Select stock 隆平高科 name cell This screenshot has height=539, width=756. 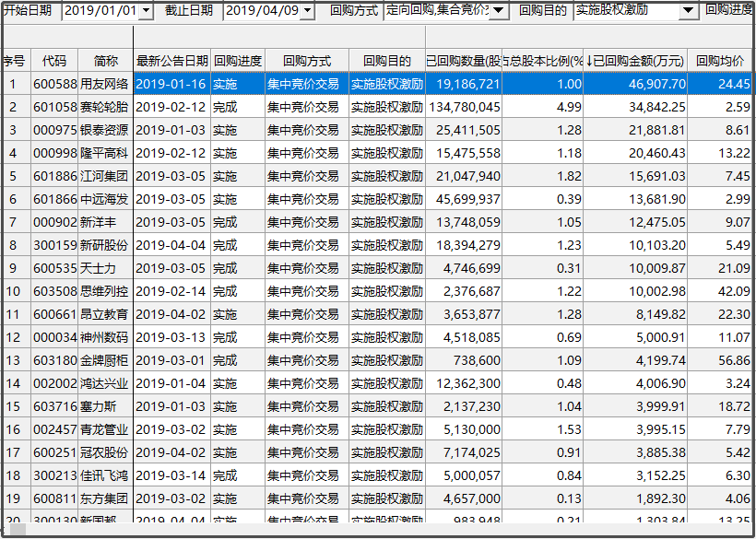tap(106, 153)
